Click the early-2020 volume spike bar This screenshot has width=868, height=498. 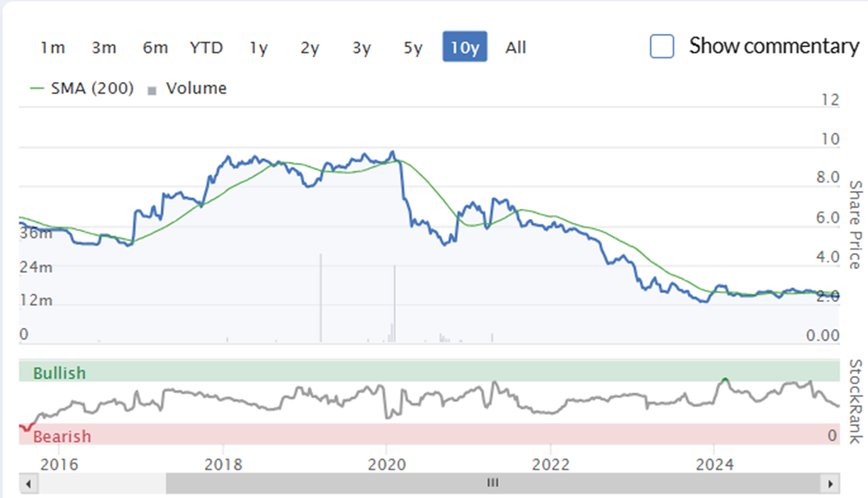pos(394,304)
